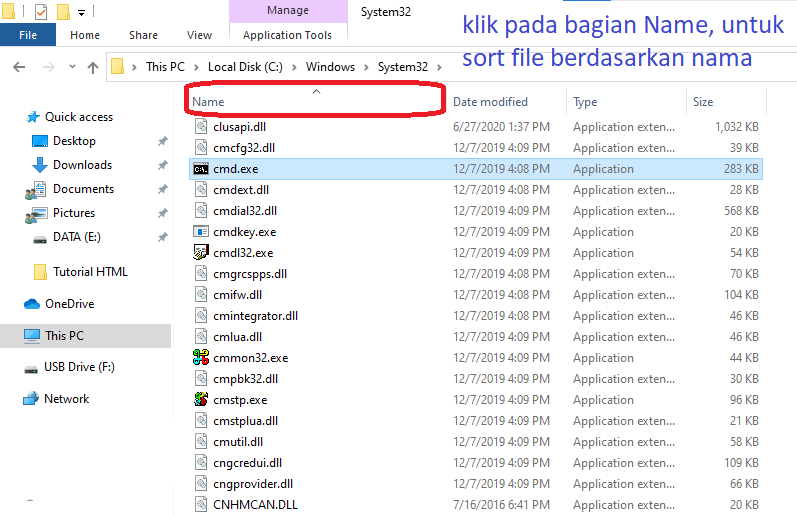Expand chevron after This PC breadcrumb

(196, 67)
